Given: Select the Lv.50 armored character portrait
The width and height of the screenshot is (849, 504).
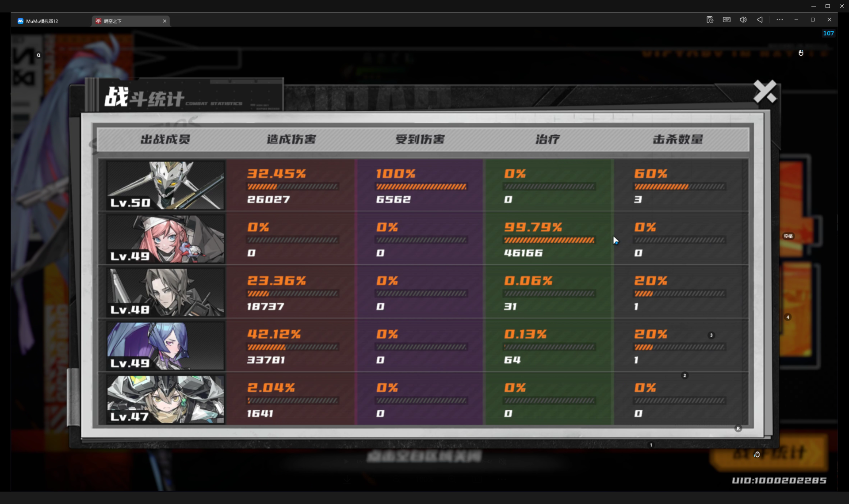Looking at the screenshot, I should tap(166, 185).
